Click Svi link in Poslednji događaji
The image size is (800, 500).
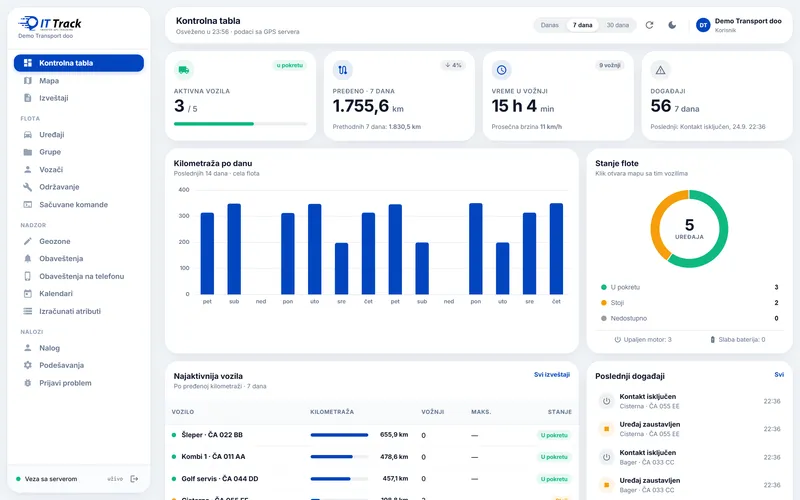779,374
